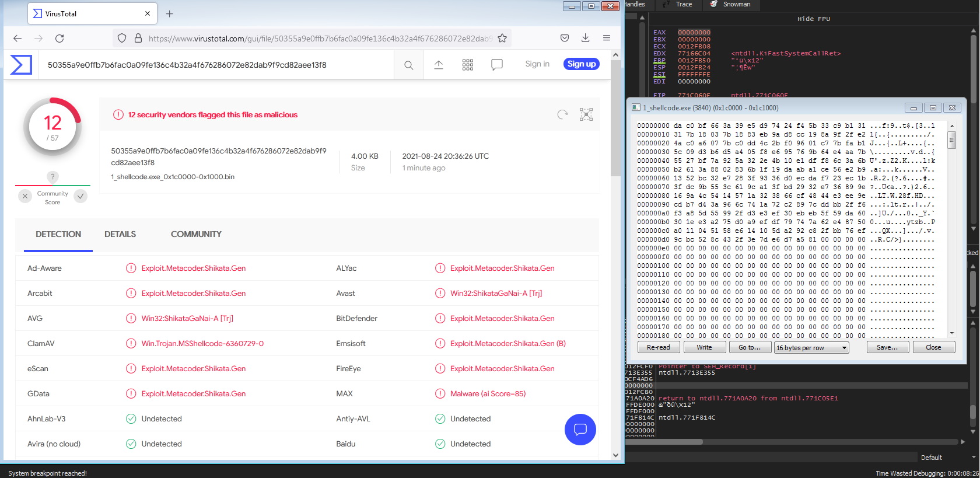Click Re-read in memory dump window
Screen dimensions: 980x478
pos(659,347)
